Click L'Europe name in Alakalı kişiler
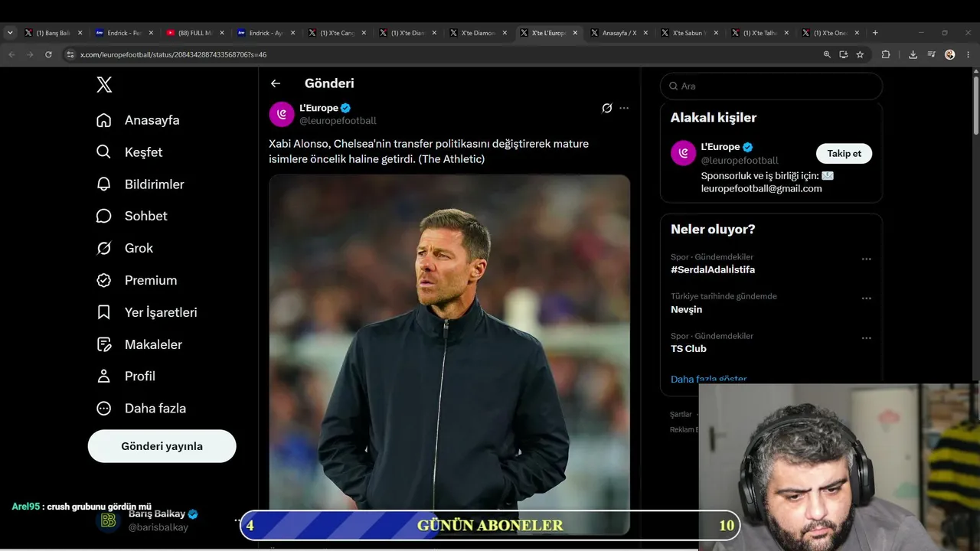The width and height of the screenshot is (980, 551). click(x=720, y=147)
